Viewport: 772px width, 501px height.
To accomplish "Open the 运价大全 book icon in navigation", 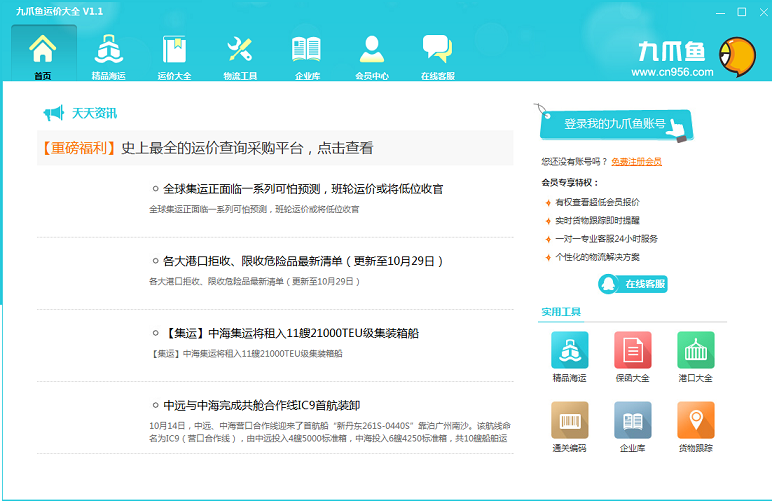I will pyautogui.click(x=174, y=49).
